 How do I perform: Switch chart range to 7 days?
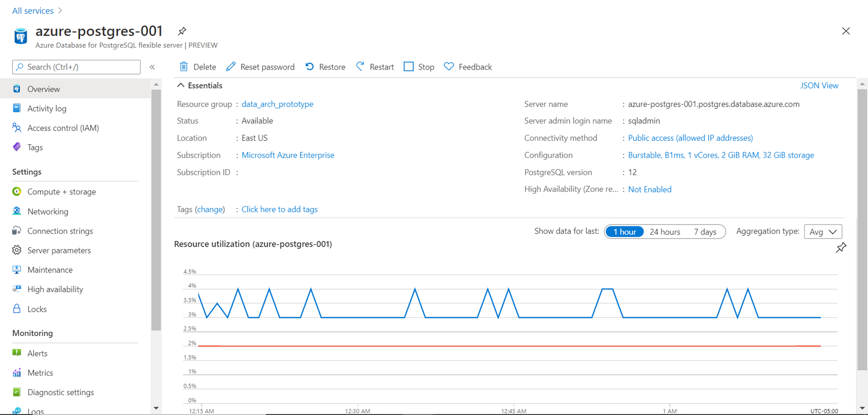coord(705,232)
